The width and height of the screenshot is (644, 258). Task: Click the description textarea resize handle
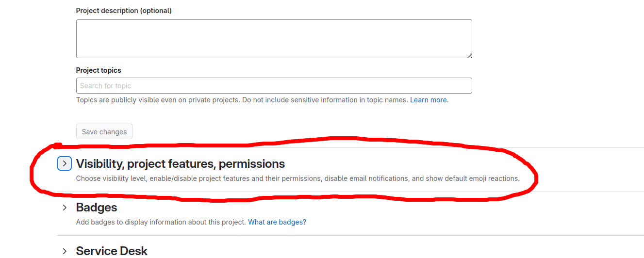coord(469,55)
